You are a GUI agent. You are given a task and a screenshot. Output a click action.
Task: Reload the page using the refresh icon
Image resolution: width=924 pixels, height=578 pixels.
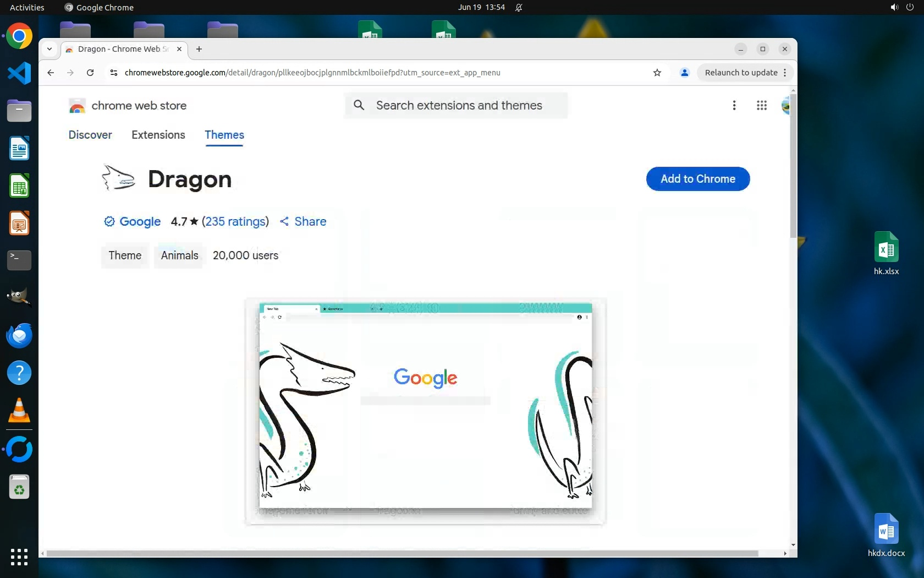pos(90,73)
